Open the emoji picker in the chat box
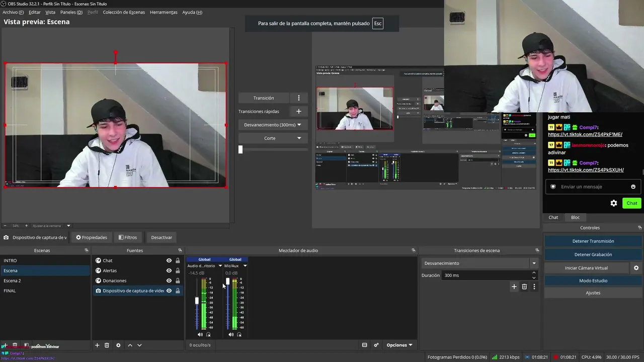 coord(633,187)
